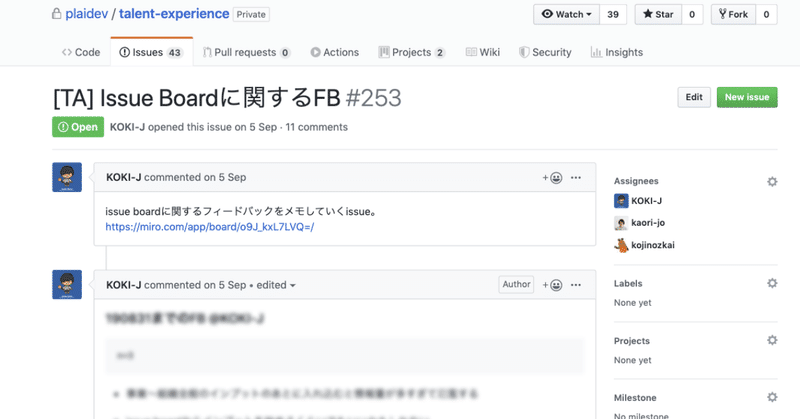Click KOKI-J avatar beside the first comment
Viewport: 800px width, 419px height.
pos(67,177)
